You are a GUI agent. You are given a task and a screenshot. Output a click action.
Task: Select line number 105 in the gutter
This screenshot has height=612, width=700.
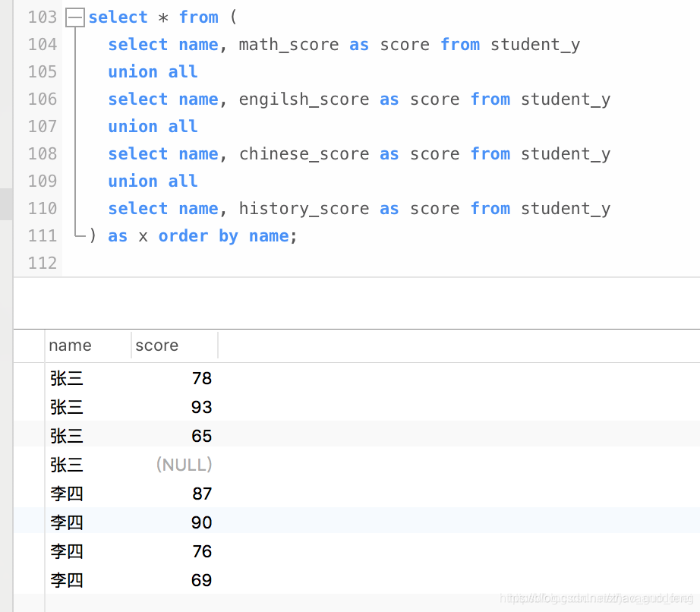tap(43, 71)
